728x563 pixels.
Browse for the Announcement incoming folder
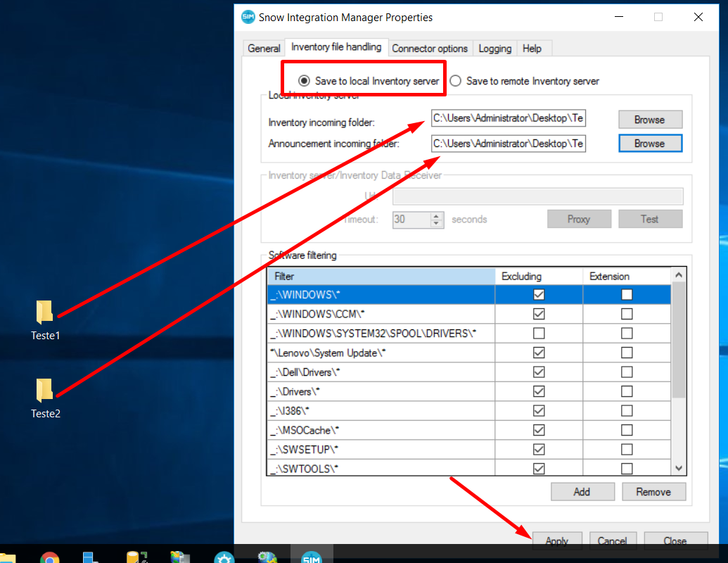(x=649, y=144)
